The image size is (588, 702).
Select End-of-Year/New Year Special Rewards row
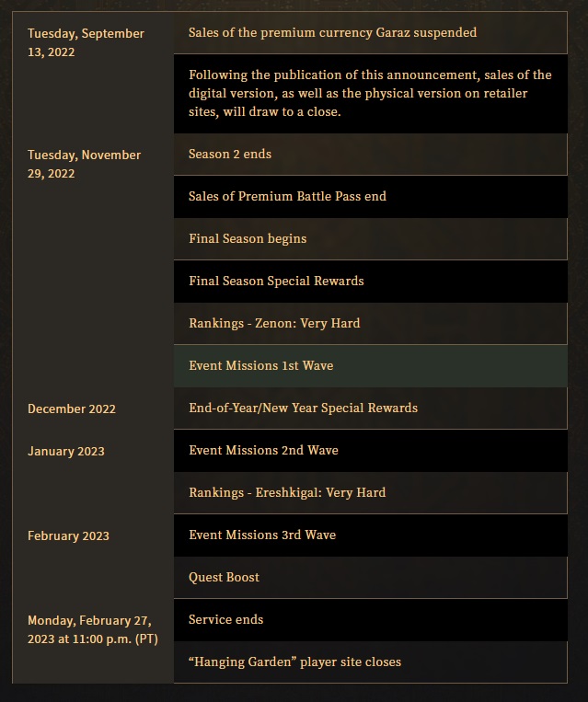pos(370,408)
